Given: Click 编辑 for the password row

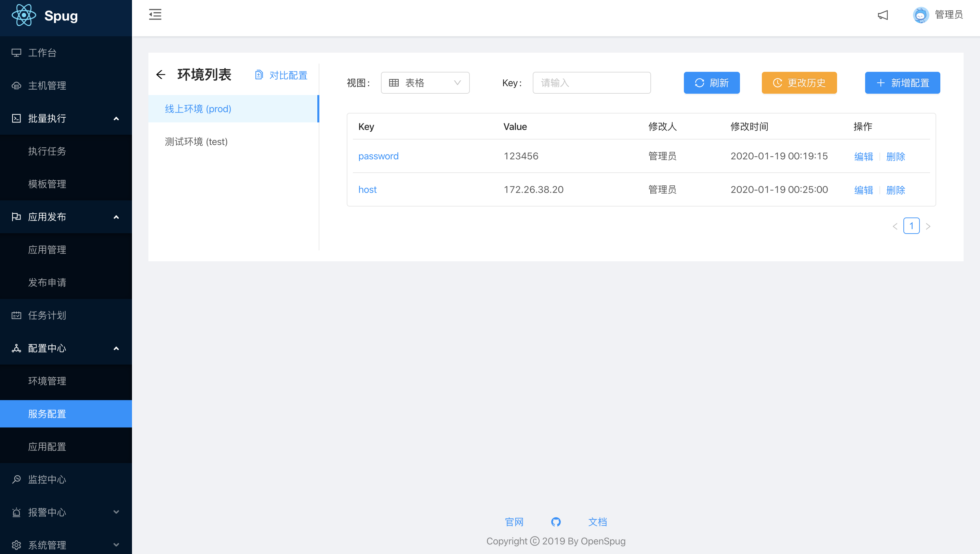Looking at the screenshot, I should (x=863, y=156).
